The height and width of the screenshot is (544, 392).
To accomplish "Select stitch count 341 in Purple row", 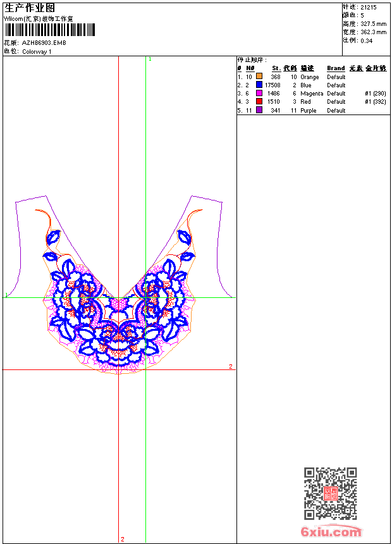I will tap(276, 111).
